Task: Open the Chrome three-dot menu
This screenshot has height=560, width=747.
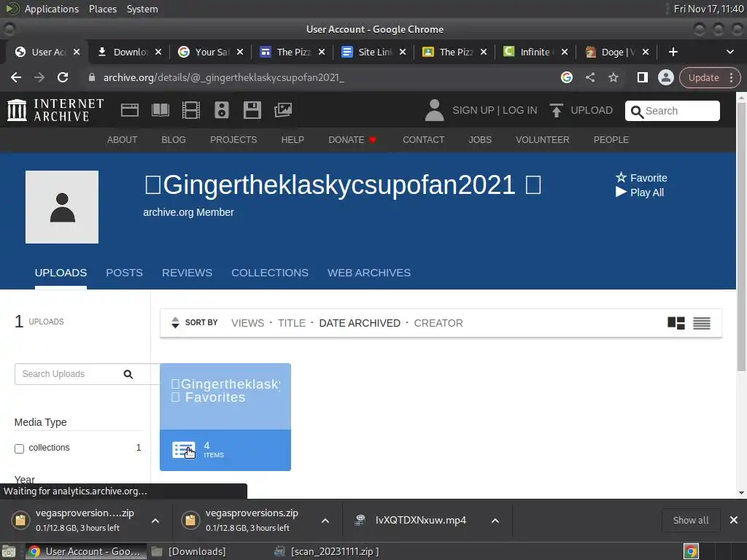Action: (x=731, y=77)
